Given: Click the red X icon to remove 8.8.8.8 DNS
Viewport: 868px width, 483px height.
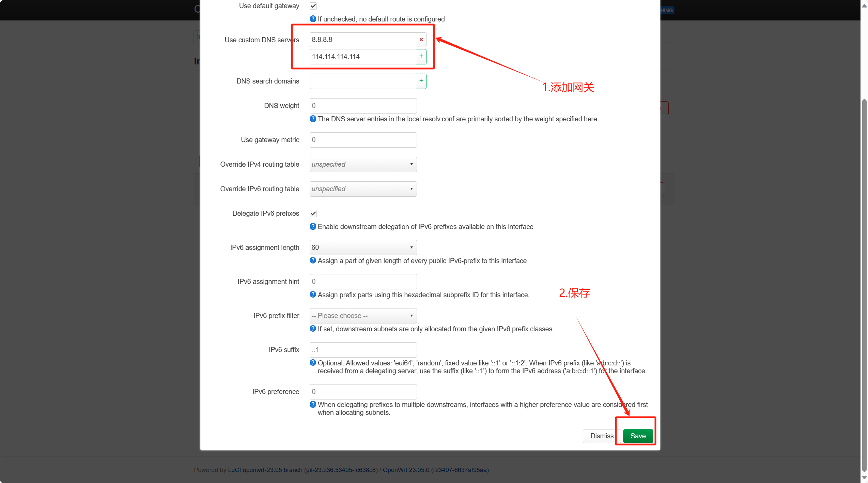Looking at the screenshot, I should pos(421,39).
